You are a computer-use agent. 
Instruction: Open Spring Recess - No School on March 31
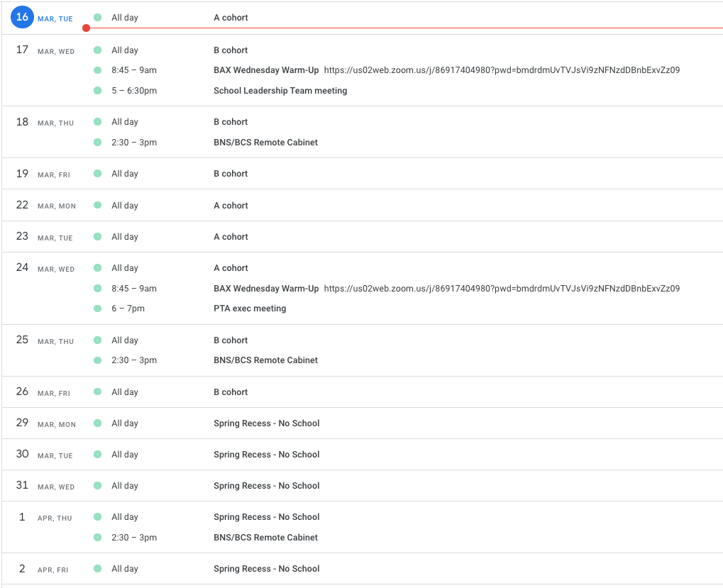[x=267, y=486]
